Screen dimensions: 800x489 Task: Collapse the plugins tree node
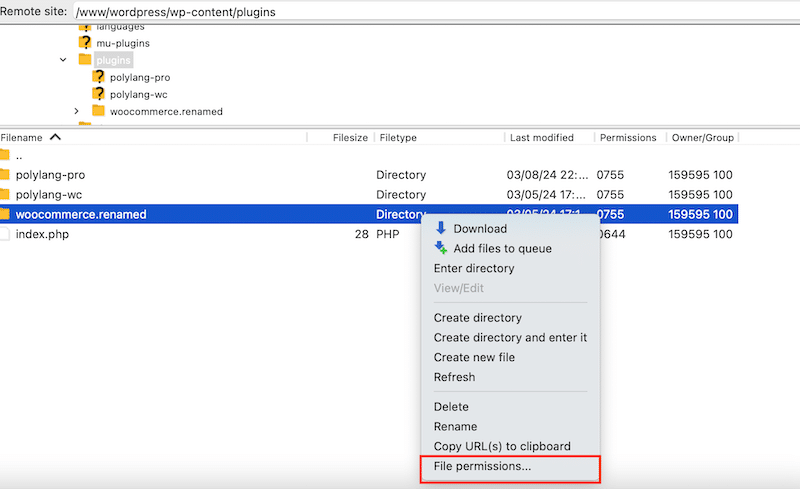pos(63,60)
